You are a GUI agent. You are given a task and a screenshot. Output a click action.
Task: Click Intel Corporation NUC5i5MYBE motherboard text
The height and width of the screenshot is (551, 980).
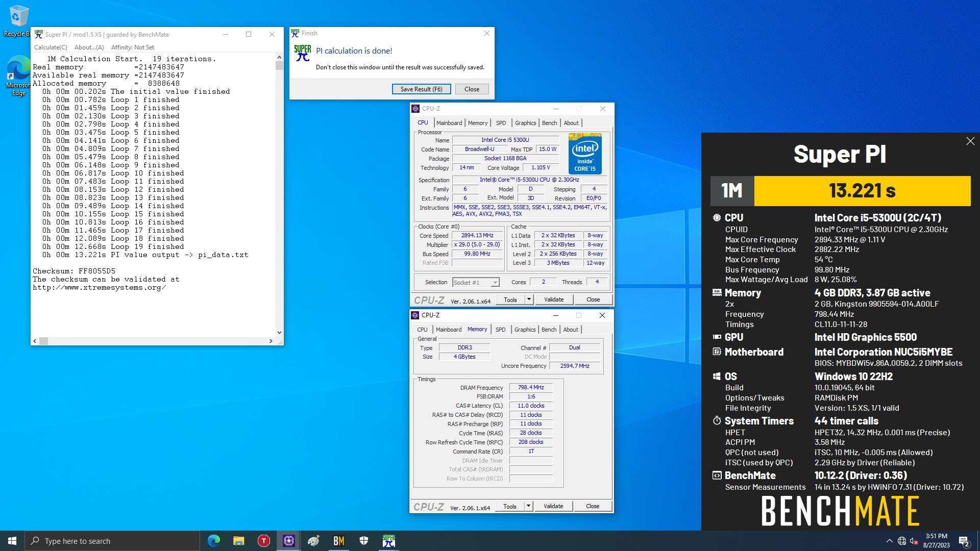pyautogui.click(x=884, y=352)
